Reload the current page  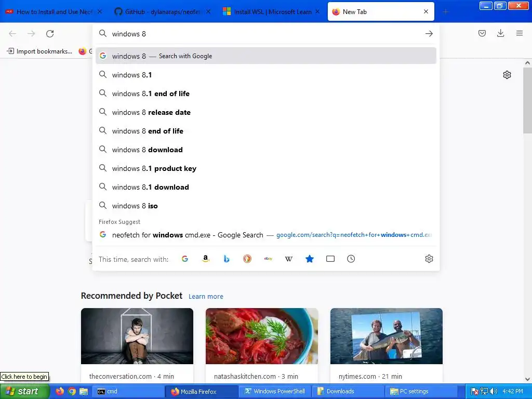coord(50,34)
